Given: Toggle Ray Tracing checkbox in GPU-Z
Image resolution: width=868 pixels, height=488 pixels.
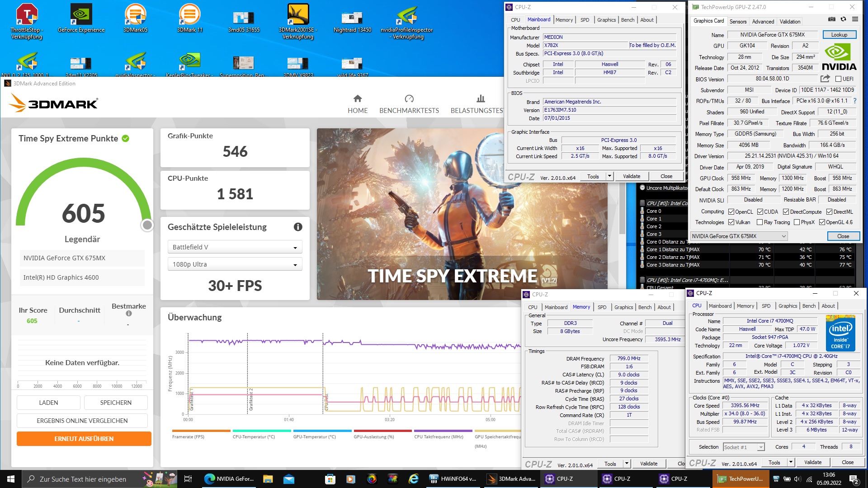Looking at the screenshot, I should pyautogui.click(x=759, y=222).
